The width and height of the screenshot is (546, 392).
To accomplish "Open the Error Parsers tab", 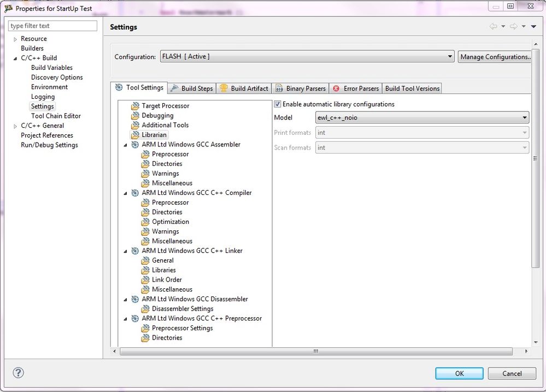I will [355, 88].
